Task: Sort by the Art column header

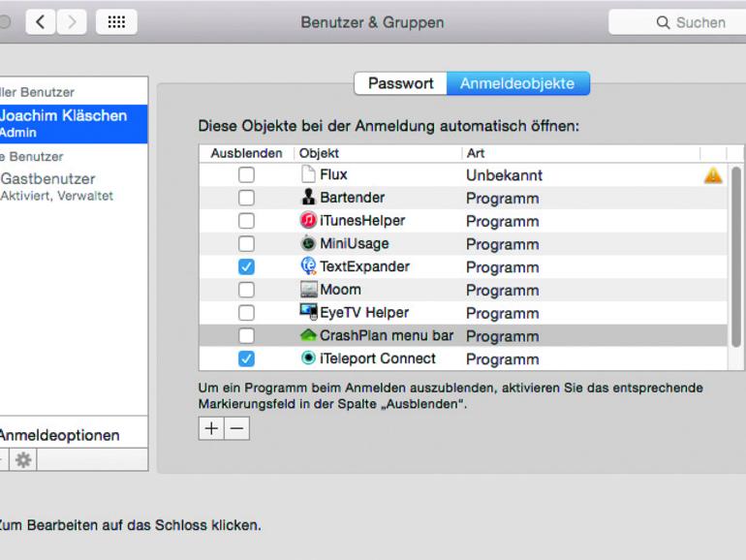Action: [x=581, y=153]
